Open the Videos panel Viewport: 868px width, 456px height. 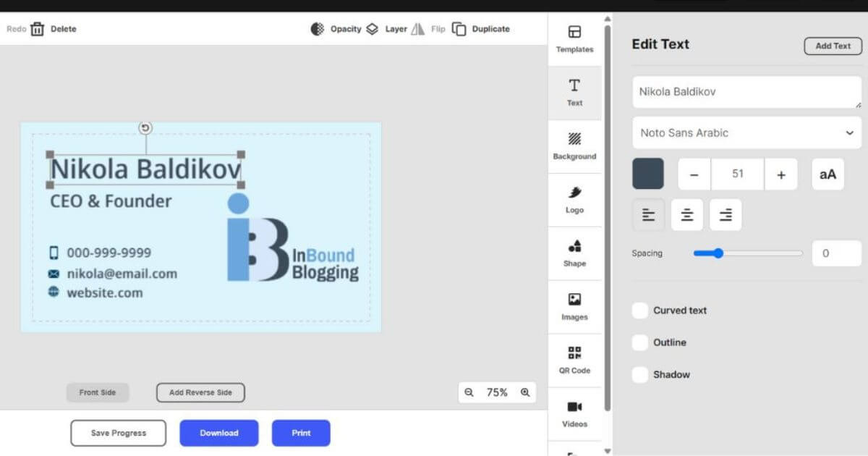click(574, 414)
